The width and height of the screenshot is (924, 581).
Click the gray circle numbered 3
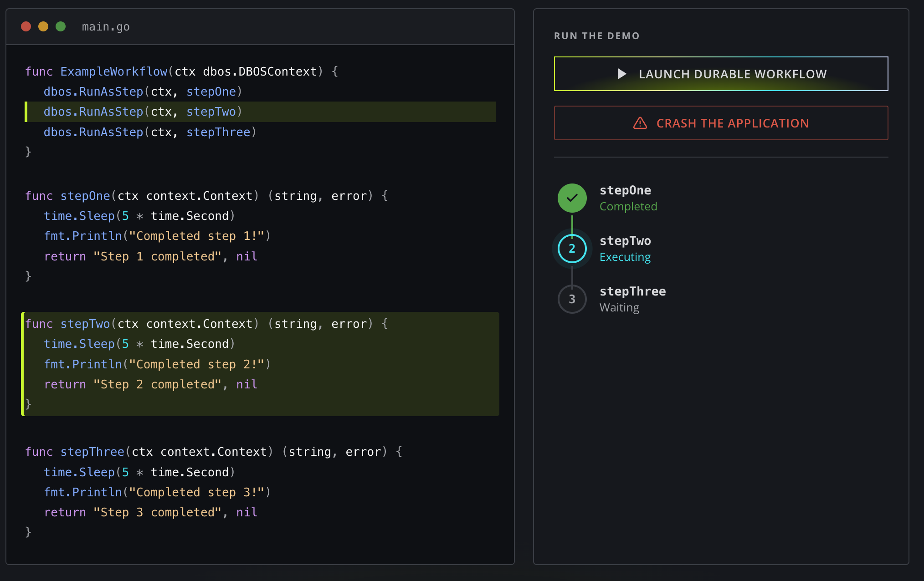click(x=572, y=299)
